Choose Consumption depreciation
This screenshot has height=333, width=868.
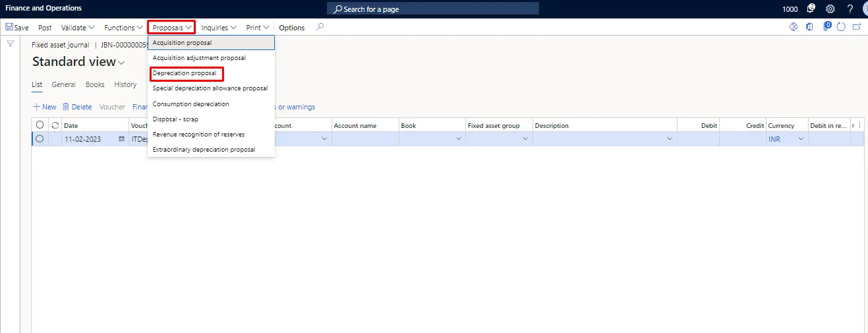[x=211, y=104]
